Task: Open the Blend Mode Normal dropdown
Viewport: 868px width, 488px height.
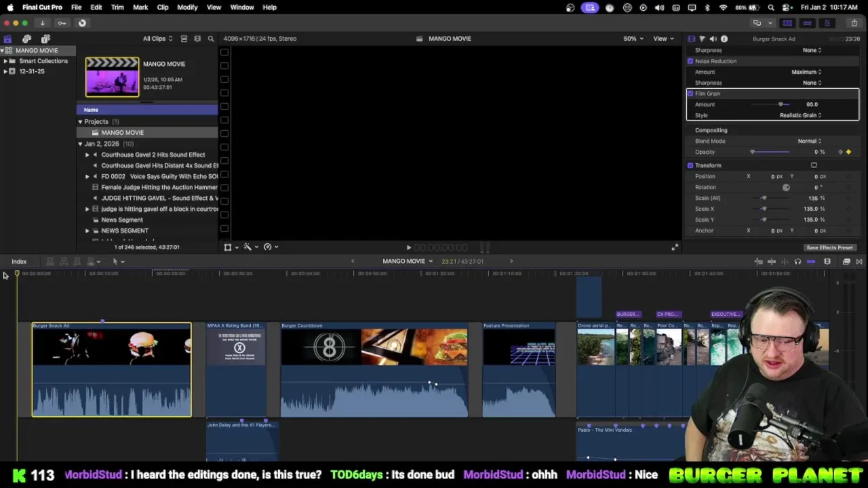Action: click(809, 141)
